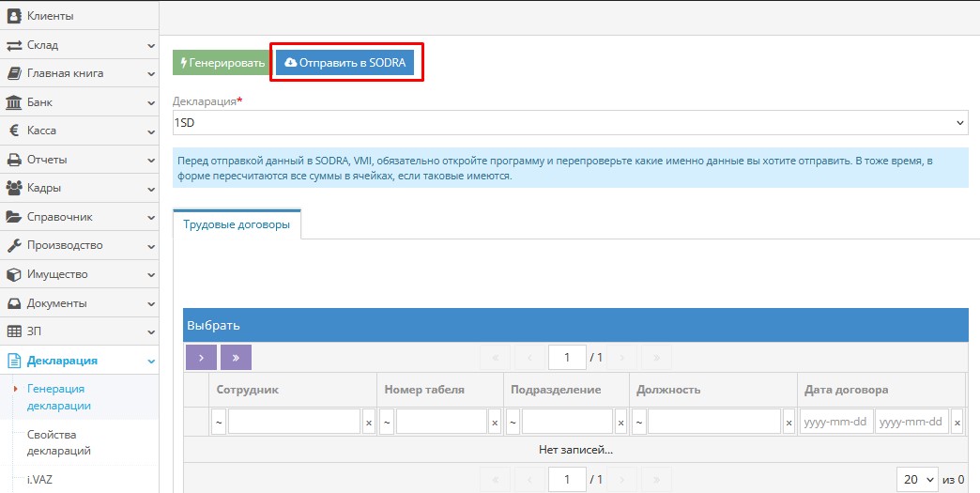Click Отправить в SODRA button

[345, 62]
